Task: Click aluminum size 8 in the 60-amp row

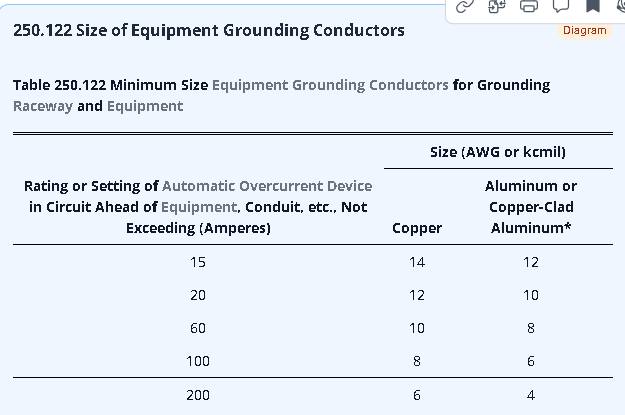Action: pos(531,328)
